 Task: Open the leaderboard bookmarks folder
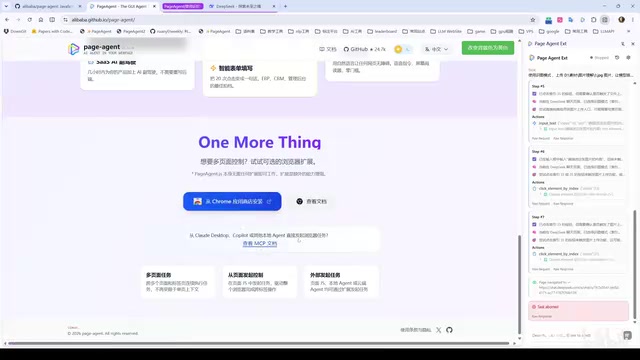[382, 31]
